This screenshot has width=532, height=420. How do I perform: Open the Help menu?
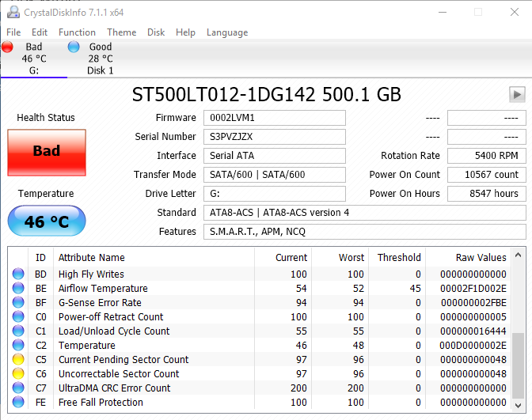(x=185, y=32)
